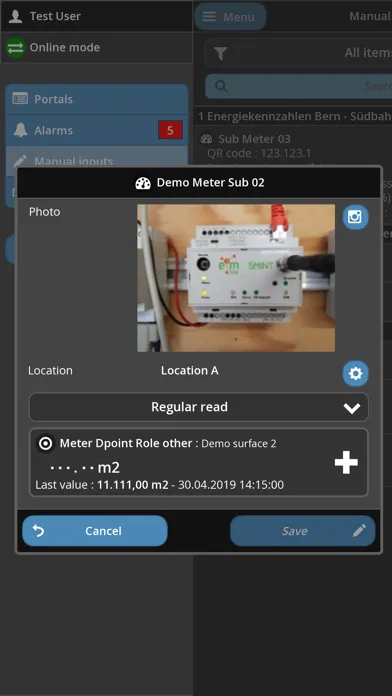The width and height of the screenshot is (392, 696).
Task: View the meter device photo
Action: click(x=236, y=278)
